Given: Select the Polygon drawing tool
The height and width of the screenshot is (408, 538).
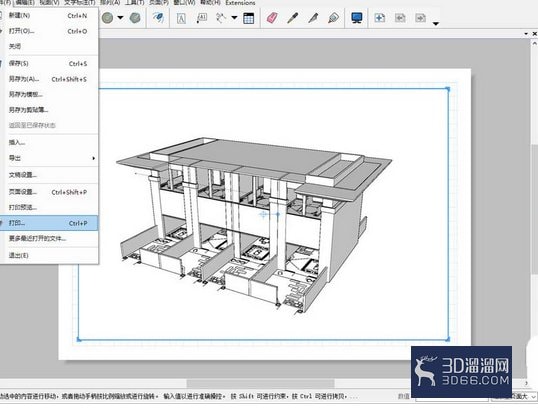Looking at the screenshot, I should (x=135, y=18).
